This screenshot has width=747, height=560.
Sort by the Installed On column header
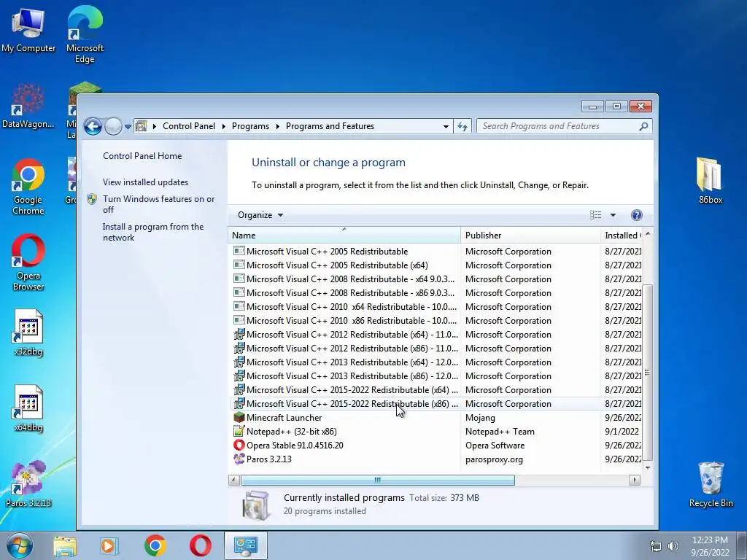[622, 236]
